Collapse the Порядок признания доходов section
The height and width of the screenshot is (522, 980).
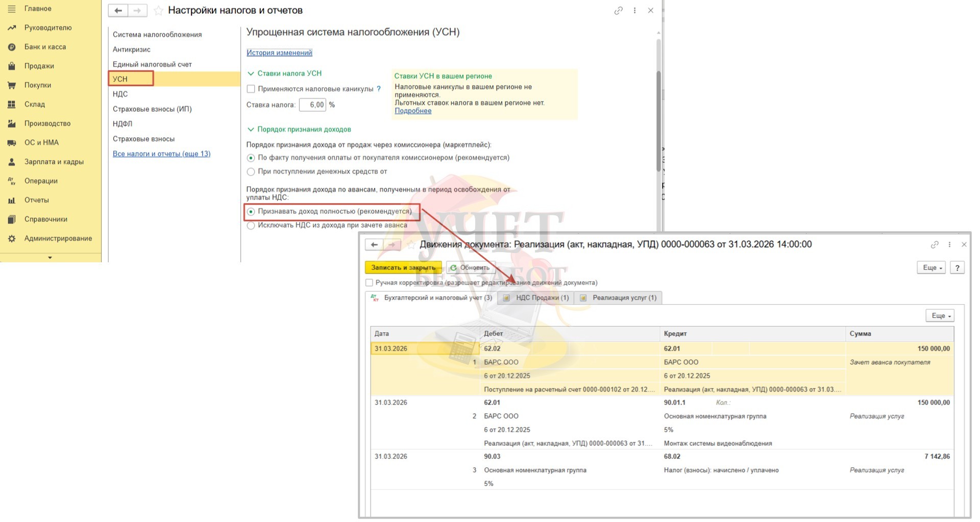[251, 130]
